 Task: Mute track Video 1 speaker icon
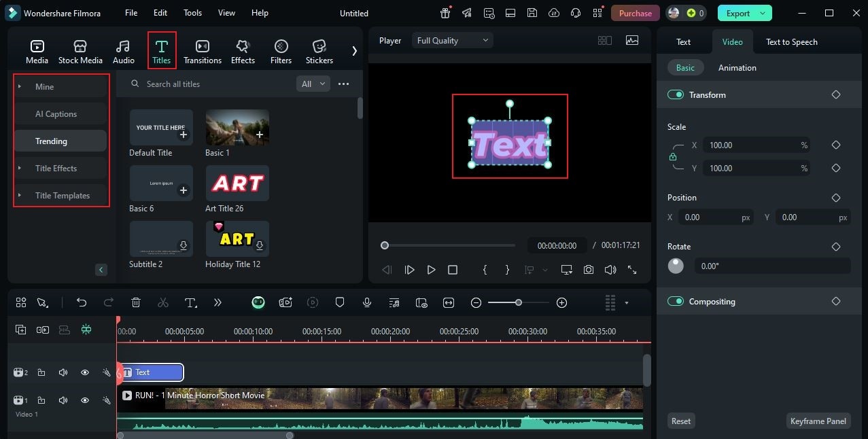point(63,400)
